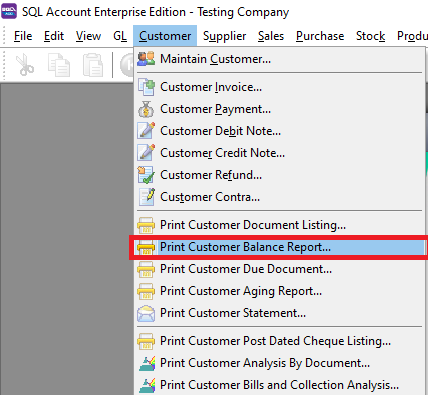
Task: Choose Customer Invoice from the menu
Action: point(280,87)
